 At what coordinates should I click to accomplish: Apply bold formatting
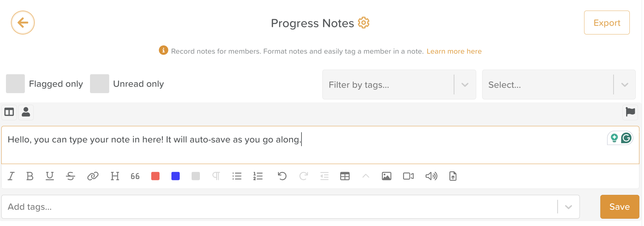[30, 176]
